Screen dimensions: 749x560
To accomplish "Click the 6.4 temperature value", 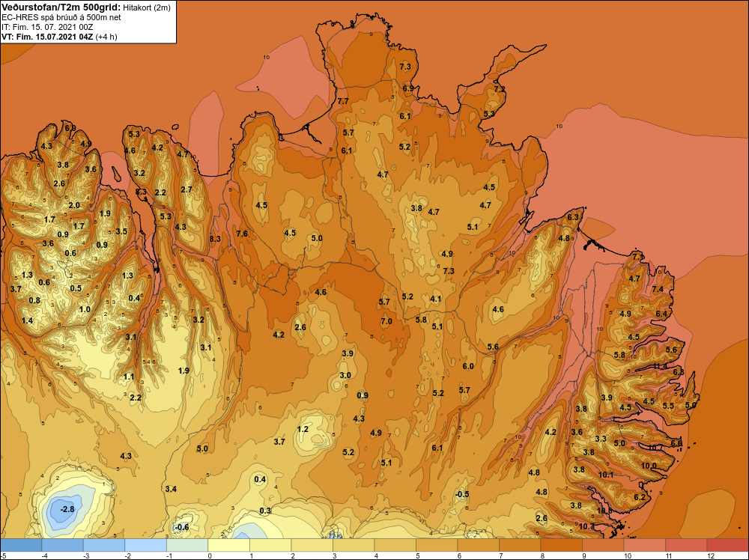I will (x=661, y=314).
